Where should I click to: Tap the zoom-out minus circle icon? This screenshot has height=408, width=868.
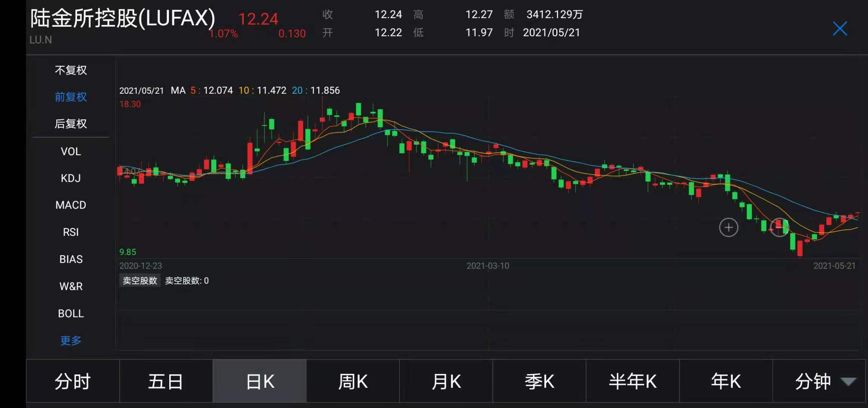click(779, 227)
